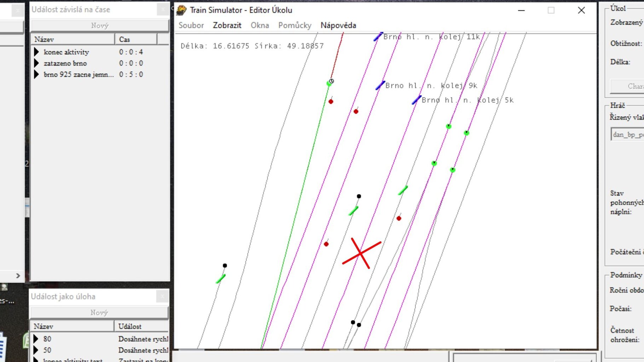Open the Nápověda menu
The height and width of the screenshot is (362, 644).
pos(338,25)
